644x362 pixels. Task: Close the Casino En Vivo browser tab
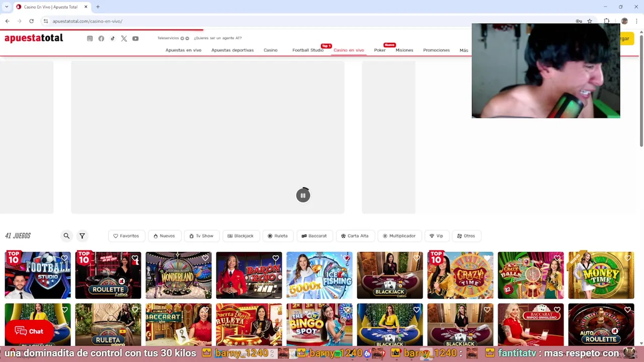(x=86, y=7)
